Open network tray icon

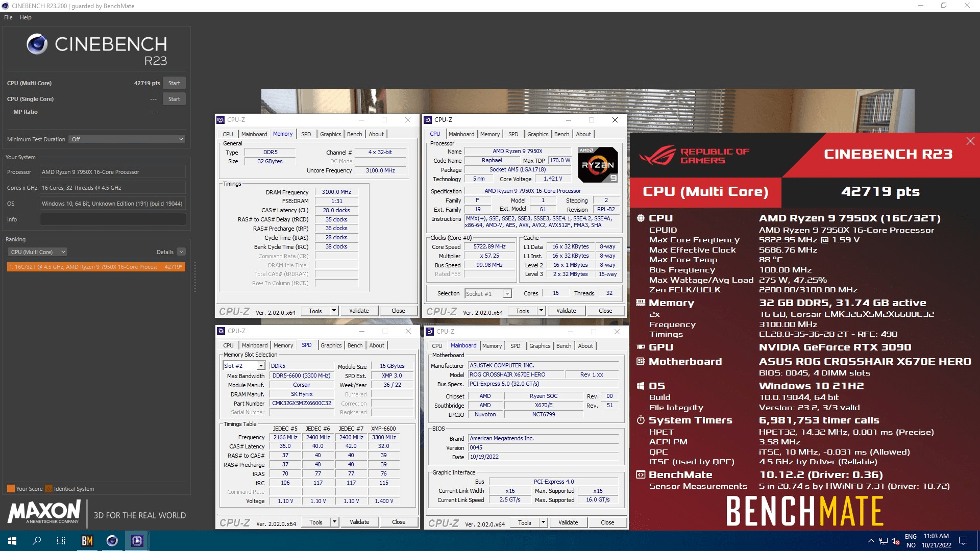click(x=883, y=541)
